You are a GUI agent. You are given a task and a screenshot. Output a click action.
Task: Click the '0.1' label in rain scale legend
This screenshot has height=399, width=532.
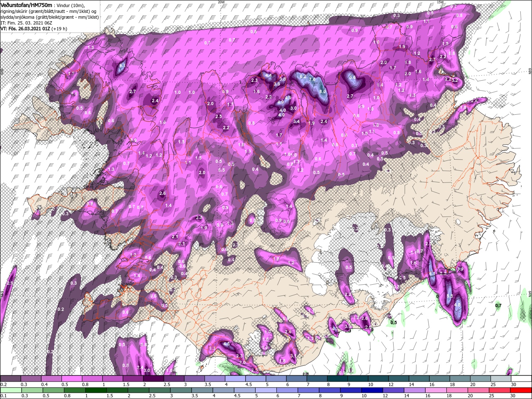(3, 396)
